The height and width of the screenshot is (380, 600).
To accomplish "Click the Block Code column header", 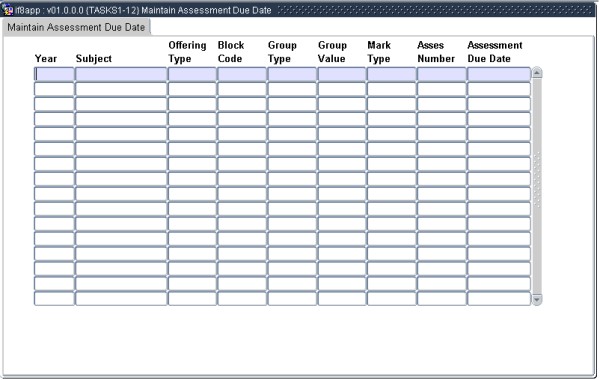I will (231, 52).
